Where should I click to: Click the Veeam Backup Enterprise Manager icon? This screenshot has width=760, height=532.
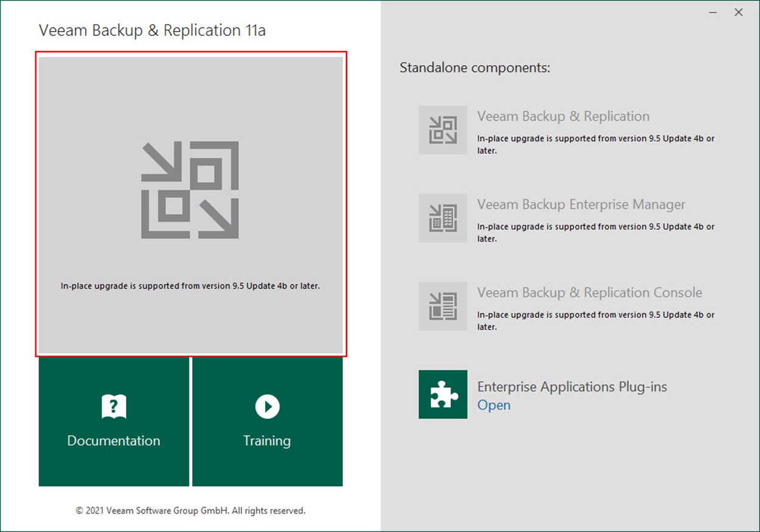[x=443, y=218]
